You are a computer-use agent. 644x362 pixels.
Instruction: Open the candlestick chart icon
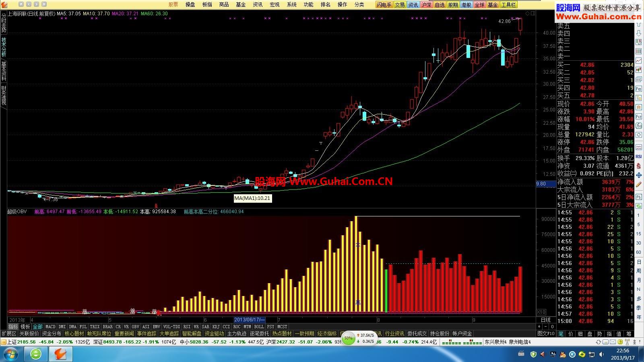[x=639, y=70]
